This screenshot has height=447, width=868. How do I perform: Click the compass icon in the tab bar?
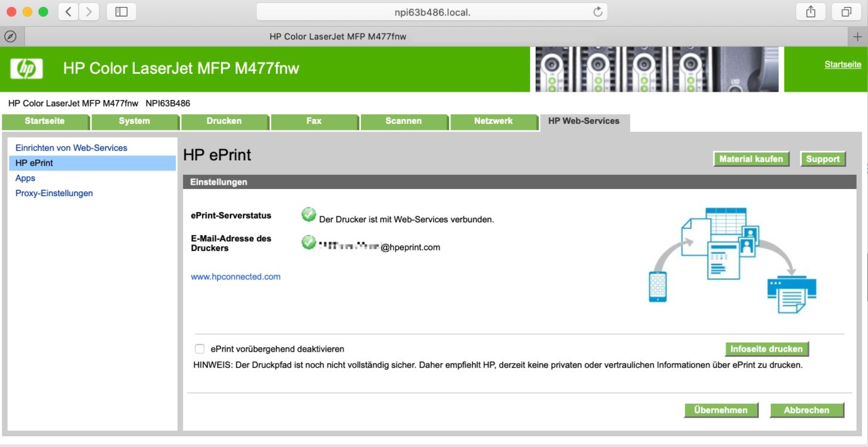(x=10, y=36)
